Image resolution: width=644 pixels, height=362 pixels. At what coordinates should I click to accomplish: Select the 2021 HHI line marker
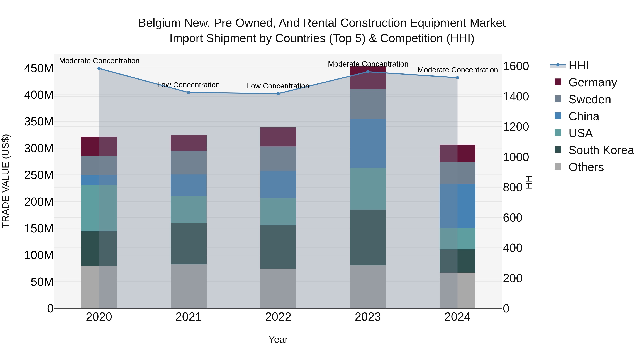tap(189, 93)
